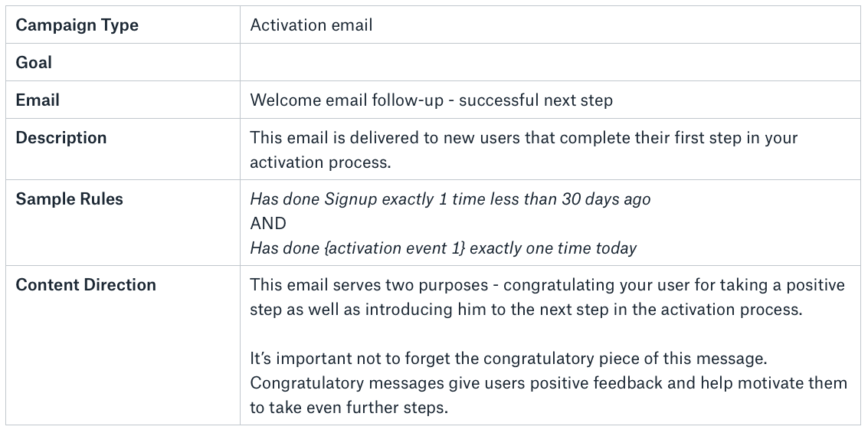Click the empty Goal value cell
Image resolution: width=868 pixels, height=433 pixels.
(x=550, y=63)
